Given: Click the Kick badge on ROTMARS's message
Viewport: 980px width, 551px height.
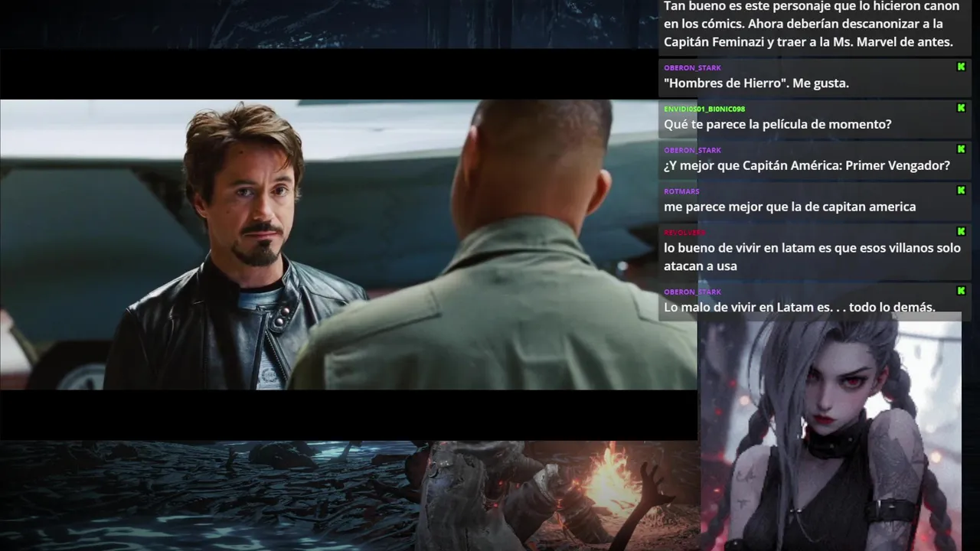Looking at the screenshot, I should (x=961, y=191).
